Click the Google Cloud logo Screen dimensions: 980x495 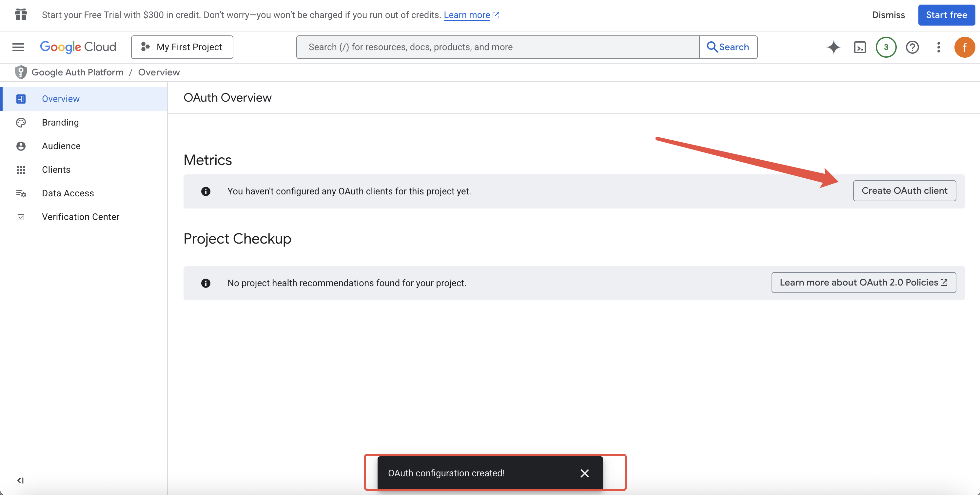tap(78, 47)
